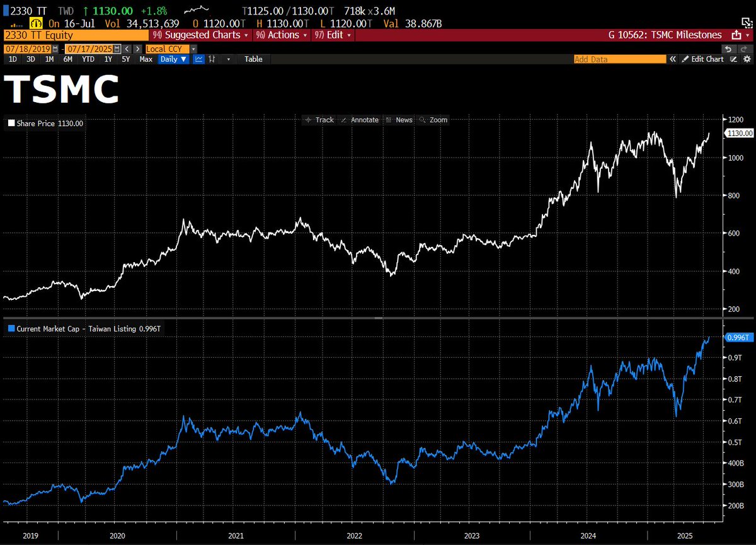Select the 6M range tab

click(67, 59)
